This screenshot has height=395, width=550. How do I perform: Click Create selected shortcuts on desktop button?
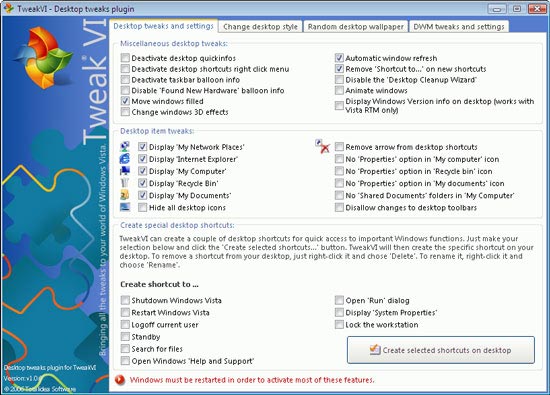(x=441, y=350)
